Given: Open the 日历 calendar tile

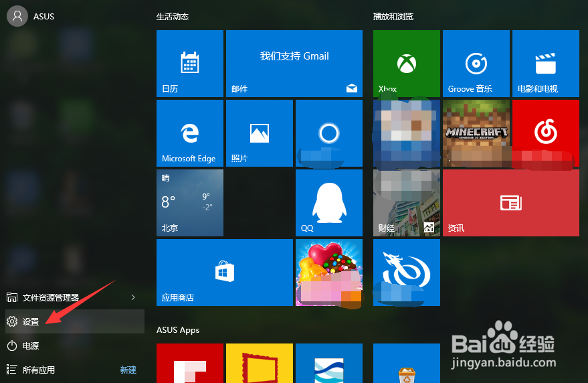Looking at the screenshot, I should 190,64.
